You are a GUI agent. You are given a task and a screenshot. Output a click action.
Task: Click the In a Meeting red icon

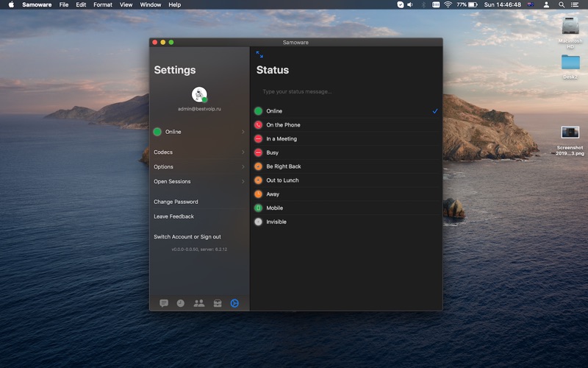(x=258, y=138)
